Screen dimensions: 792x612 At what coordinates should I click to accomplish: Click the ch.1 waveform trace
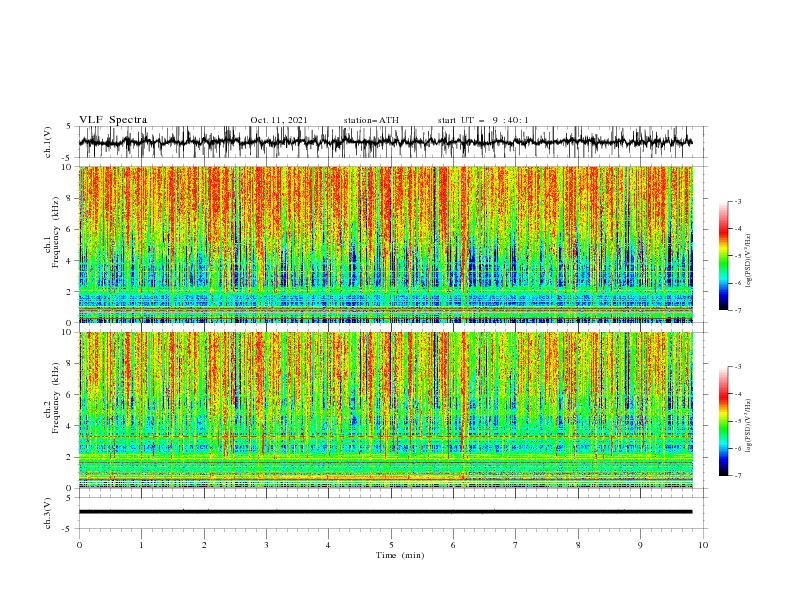click(x=385, y=142)
